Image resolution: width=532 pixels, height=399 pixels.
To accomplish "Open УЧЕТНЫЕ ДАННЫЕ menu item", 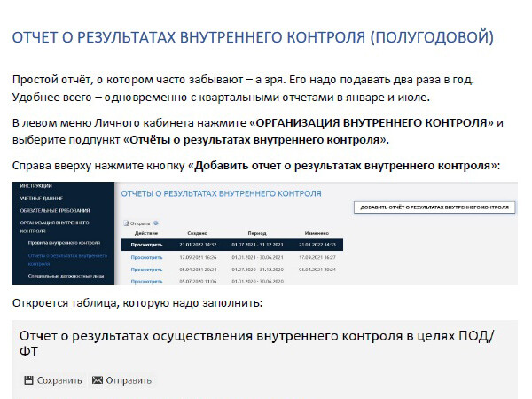I will 42,198.
